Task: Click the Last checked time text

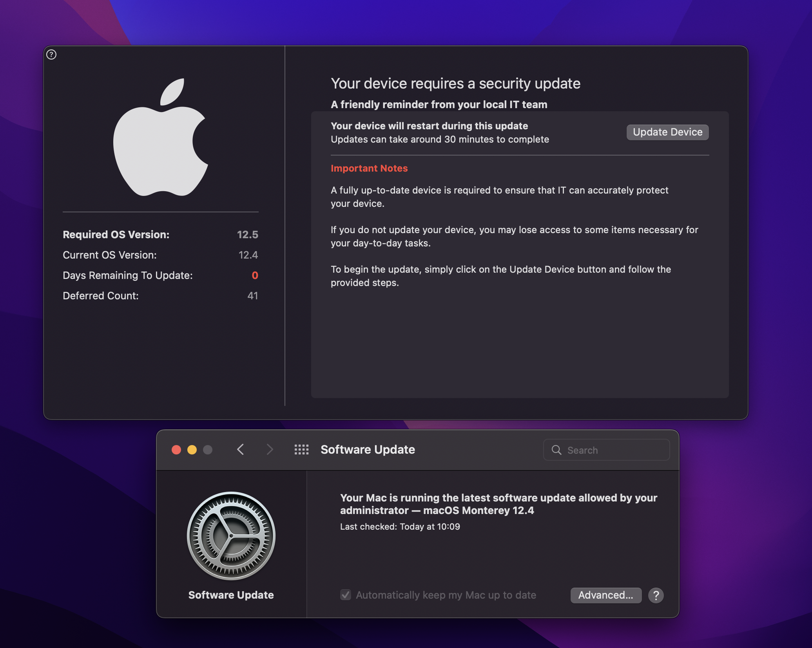Action: point(400,527)
